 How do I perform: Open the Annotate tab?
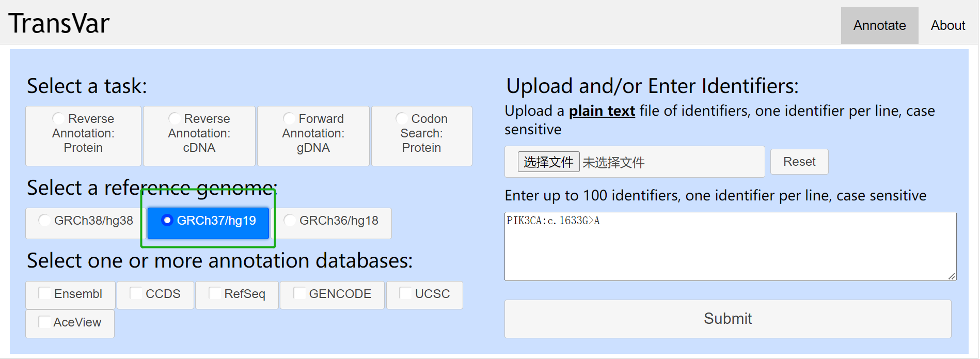(x=879, y=25)
